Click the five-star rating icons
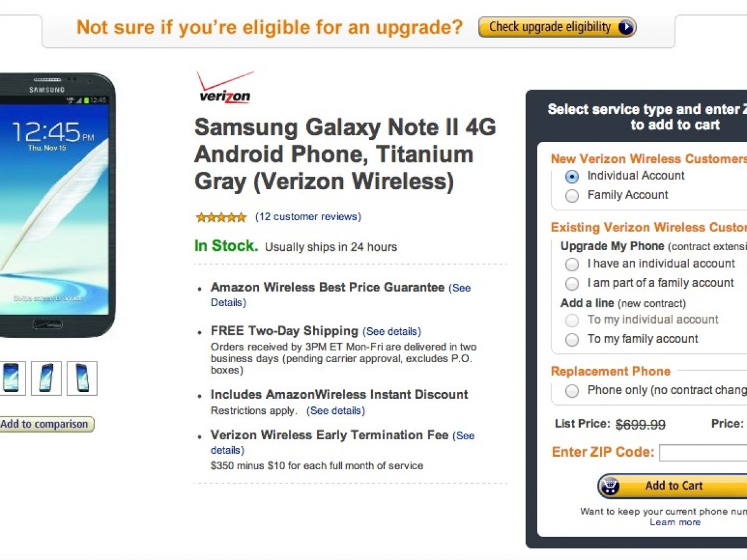 click(221, 217)
